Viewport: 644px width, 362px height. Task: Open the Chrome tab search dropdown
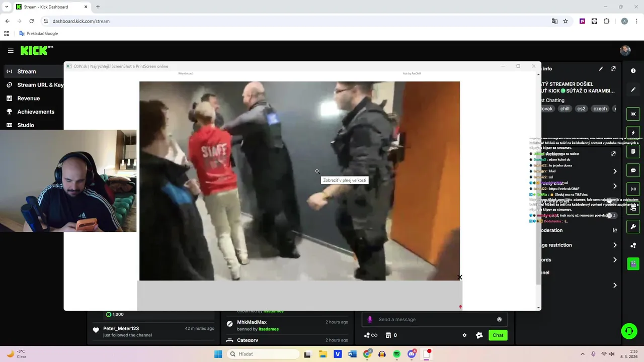pyautogui.click(x=7, y=7)
